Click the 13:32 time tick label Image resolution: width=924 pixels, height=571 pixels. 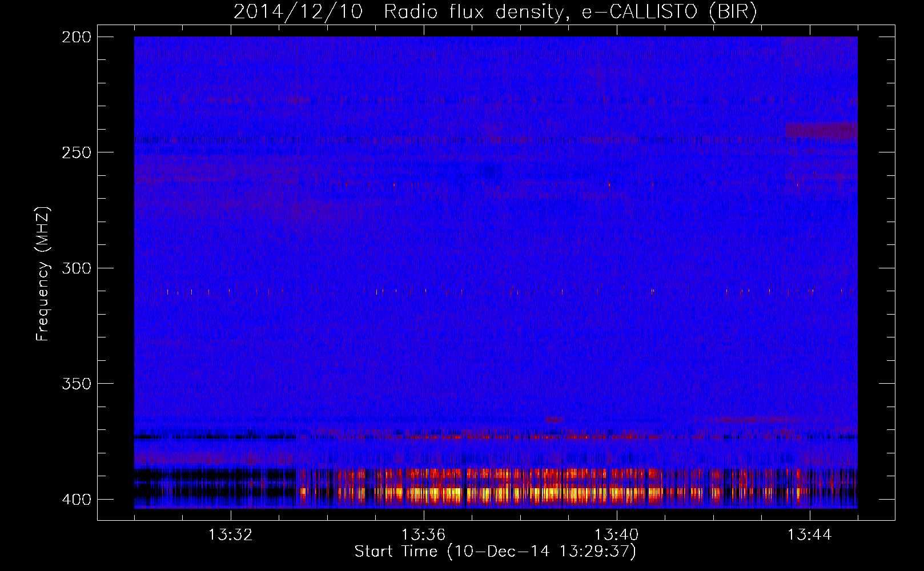(231, 535)
